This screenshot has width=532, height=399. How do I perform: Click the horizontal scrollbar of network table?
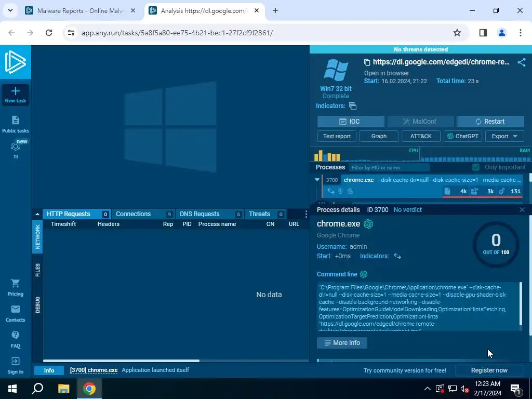121,361
